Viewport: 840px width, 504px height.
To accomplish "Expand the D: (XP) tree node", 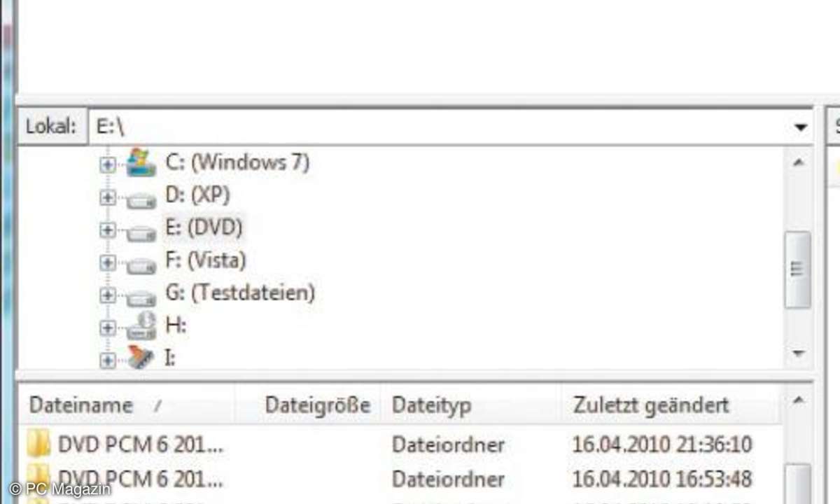I will tap(107, 198).
